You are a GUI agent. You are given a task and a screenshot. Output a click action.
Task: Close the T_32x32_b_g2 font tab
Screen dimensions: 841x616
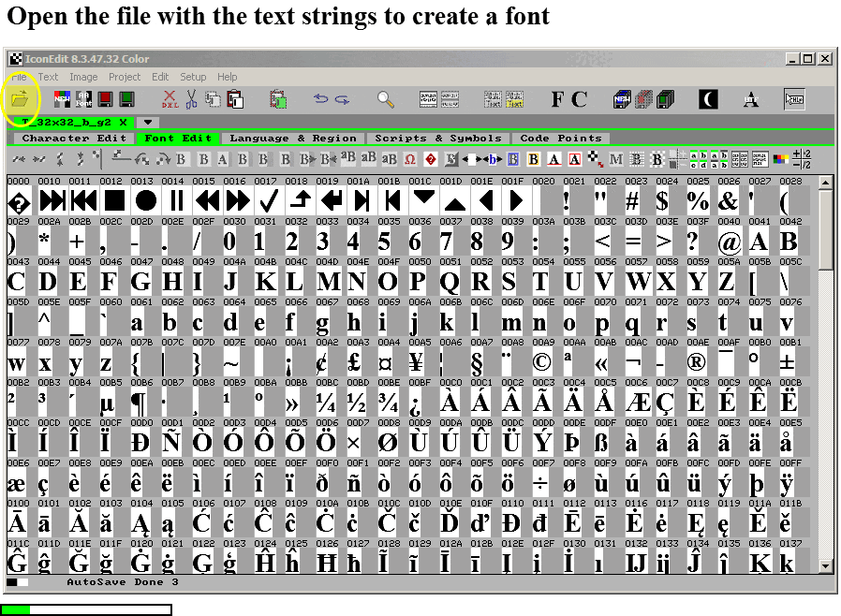click(122, 122)
